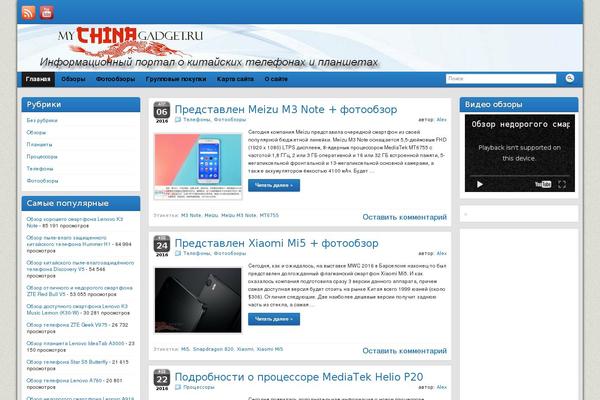Click the category icon under Helio P20 title

tap(178, 387)
